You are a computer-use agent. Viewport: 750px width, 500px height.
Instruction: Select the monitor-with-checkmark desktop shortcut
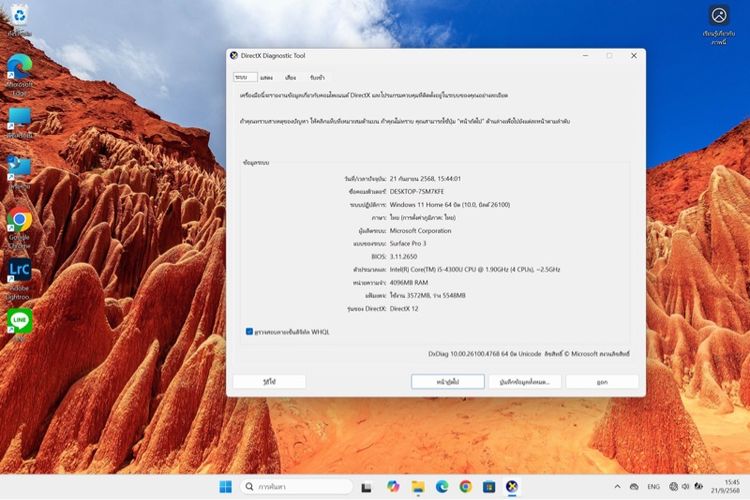[20, 171]
